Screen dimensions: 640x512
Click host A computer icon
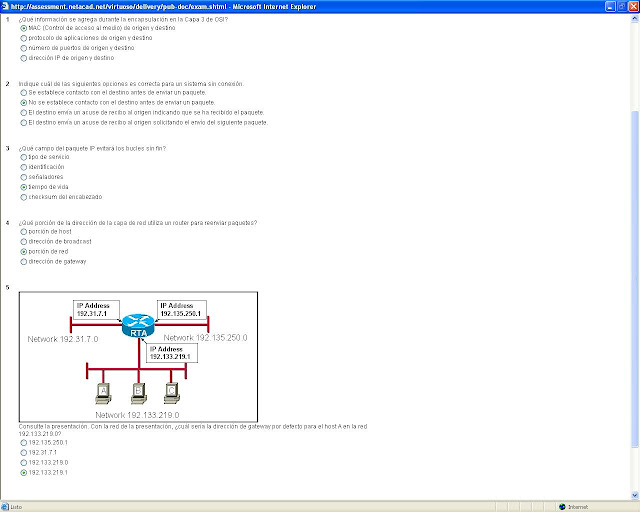(x=103, y=394)
